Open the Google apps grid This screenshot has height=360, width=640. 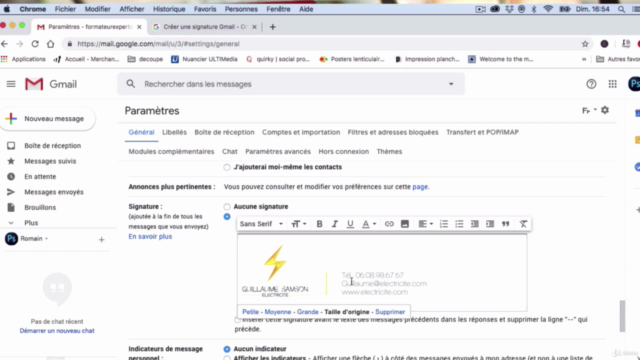613,84
